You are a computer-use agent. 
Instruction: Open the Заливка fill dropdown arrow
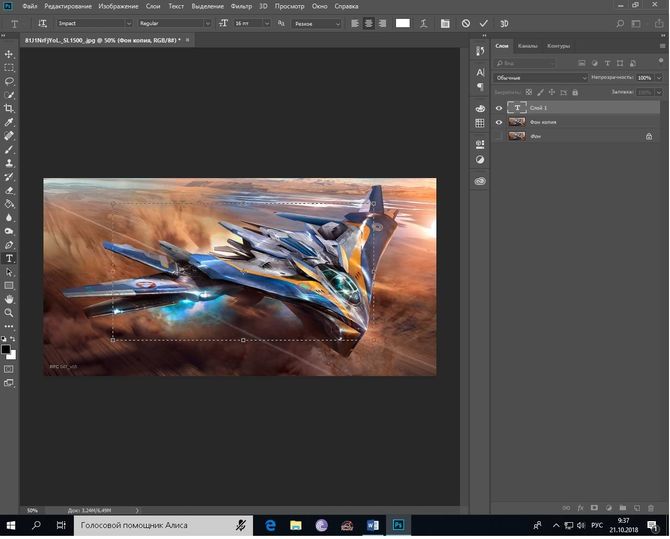pos(659,92)
